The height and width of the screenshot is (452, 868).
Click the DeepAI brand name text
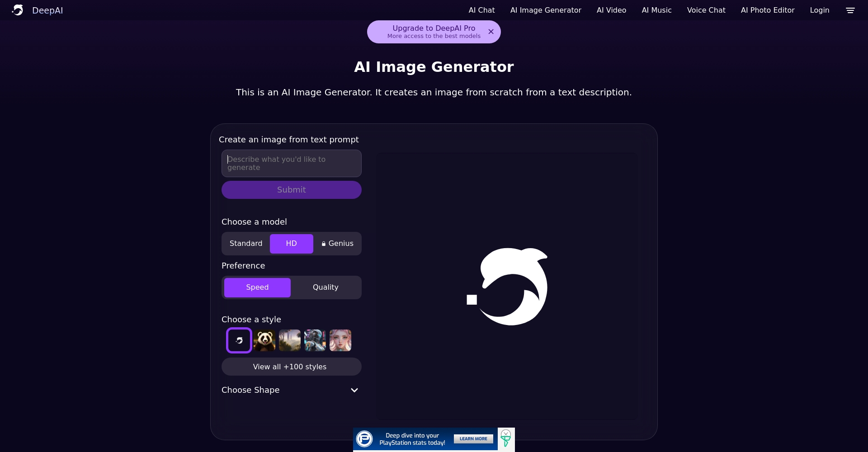[x=47, y=10]
